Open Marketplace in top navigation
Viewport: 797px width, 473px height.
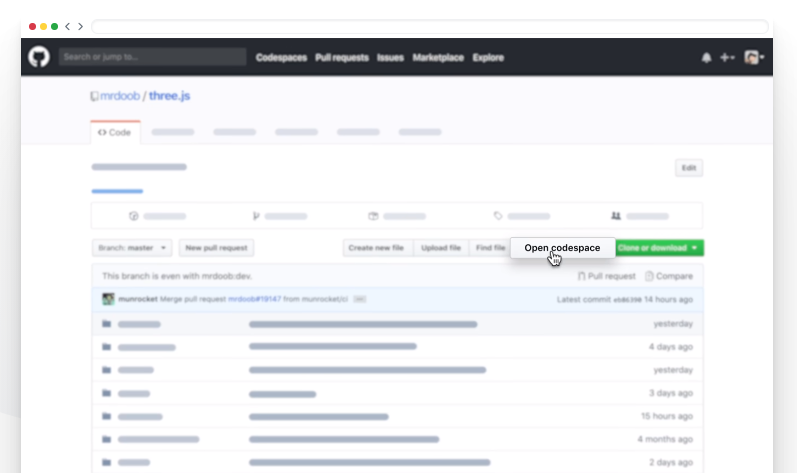click(438, 57)
